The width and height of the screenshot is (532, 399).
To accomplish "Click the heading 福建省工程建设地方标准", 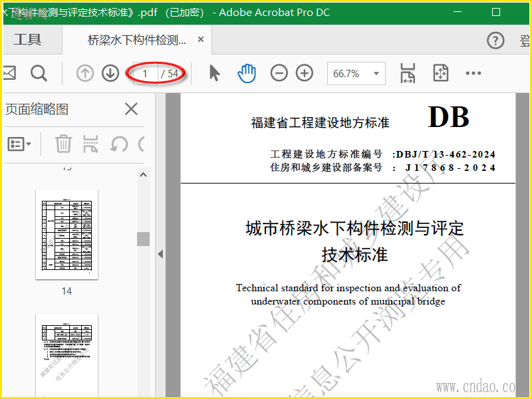I will point(320,123).
